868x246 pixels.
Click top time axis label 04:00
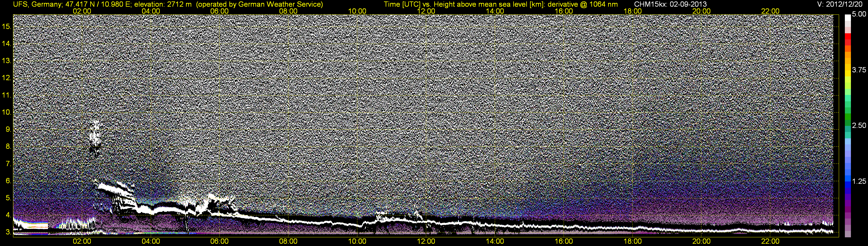click(x=151, y=11)
